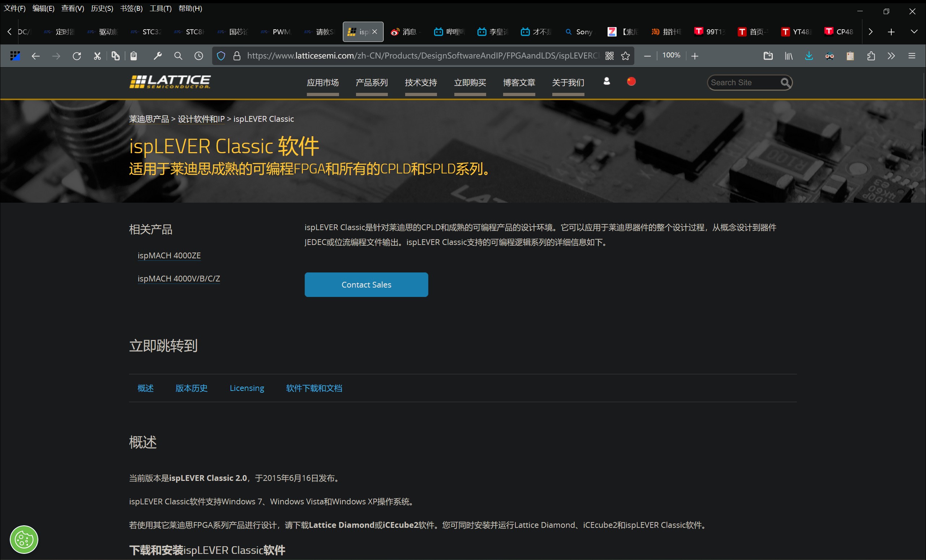Jump to the Licensing section link
Viewport: 926px width, 560px height.
[x=247, y=388]
